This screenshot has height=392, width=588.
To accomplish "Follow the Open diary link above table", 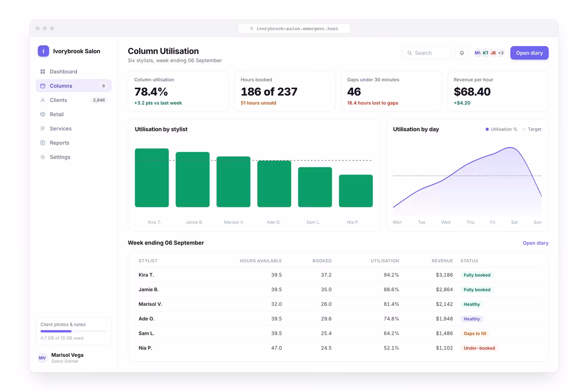I will pyautogui.click(x=536, y=243).
